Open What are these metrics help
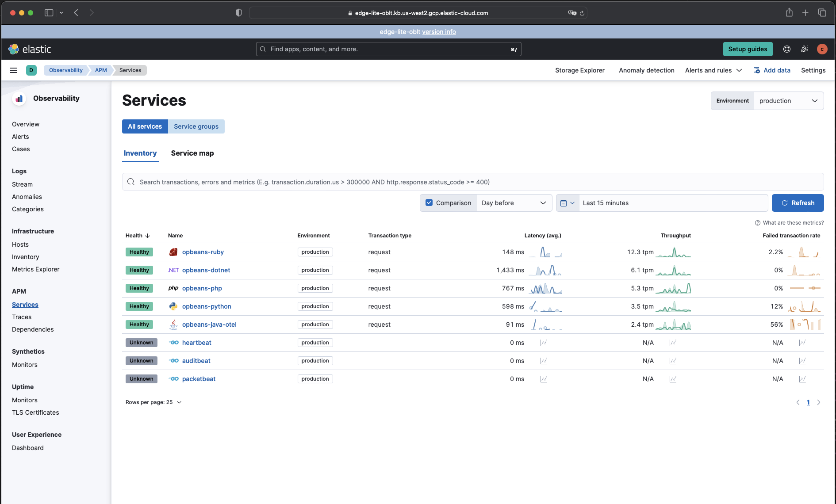The image size is (836, 504). [790, 223]
